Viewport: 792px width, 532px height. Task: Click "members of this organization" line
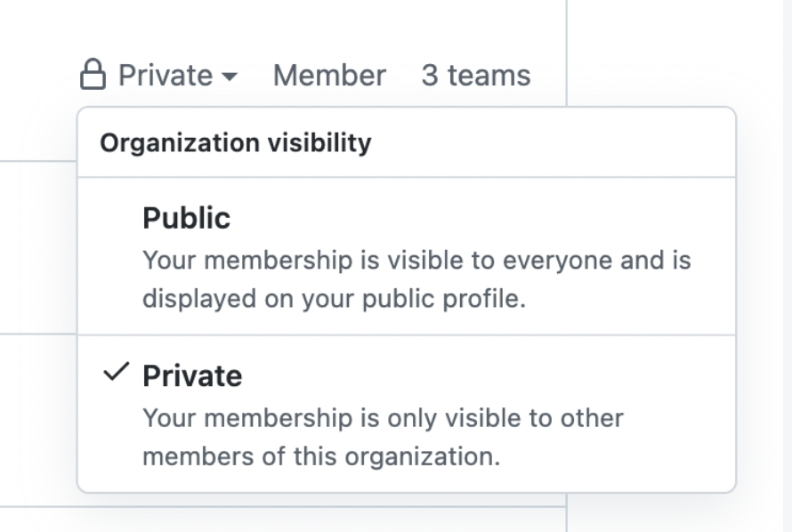pos(320,455)
